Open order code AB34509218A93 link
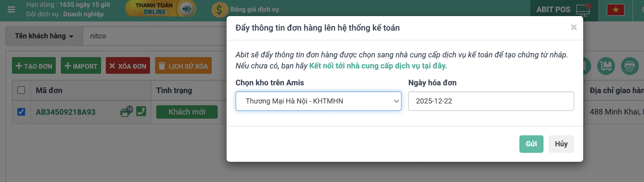 (66, 112)
